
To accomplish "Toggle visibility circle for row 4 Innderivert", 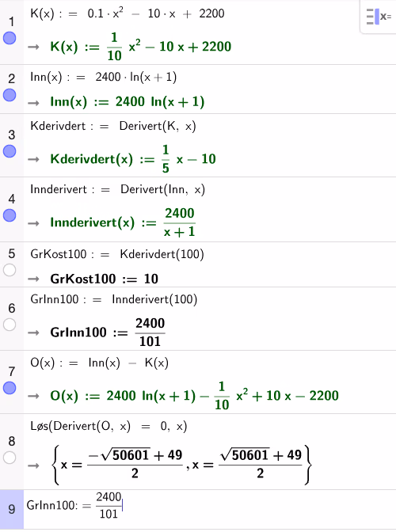I will click(x=10, y=215).
